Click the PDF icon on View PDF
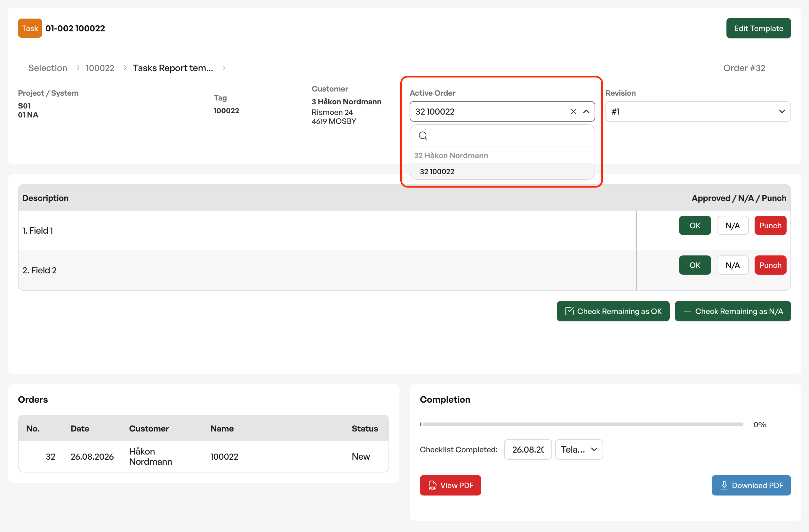 pos(432,485)
